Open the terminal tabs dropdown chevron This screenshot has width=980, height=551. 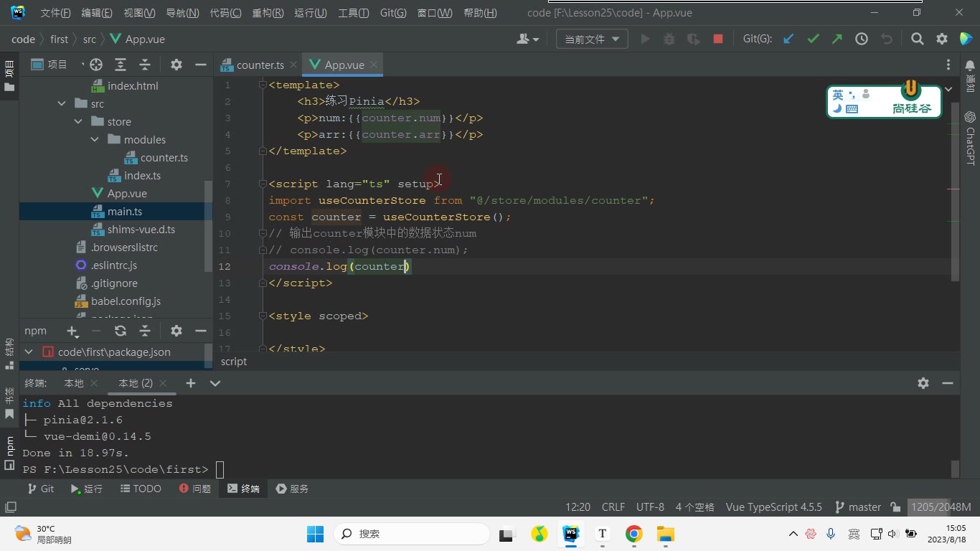[x=215, y=383]
